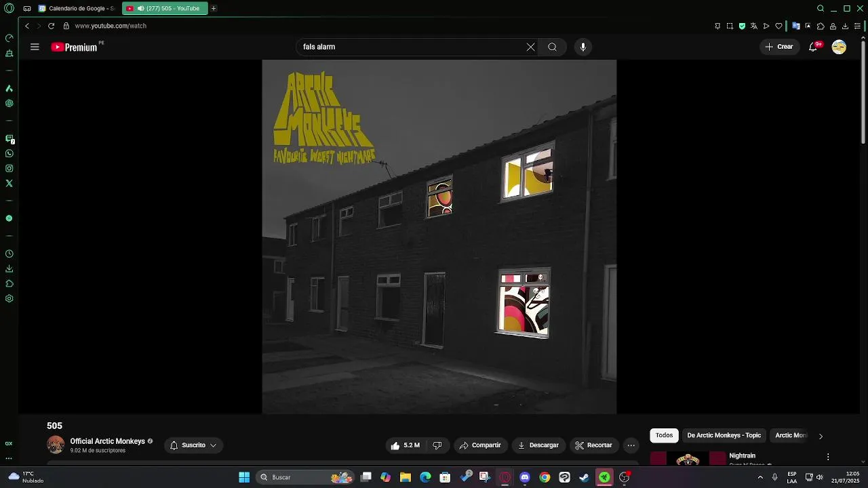Switch to the '(277) 505 - YouTube' tab
868x488 pixels.
[x=164, y=8]
